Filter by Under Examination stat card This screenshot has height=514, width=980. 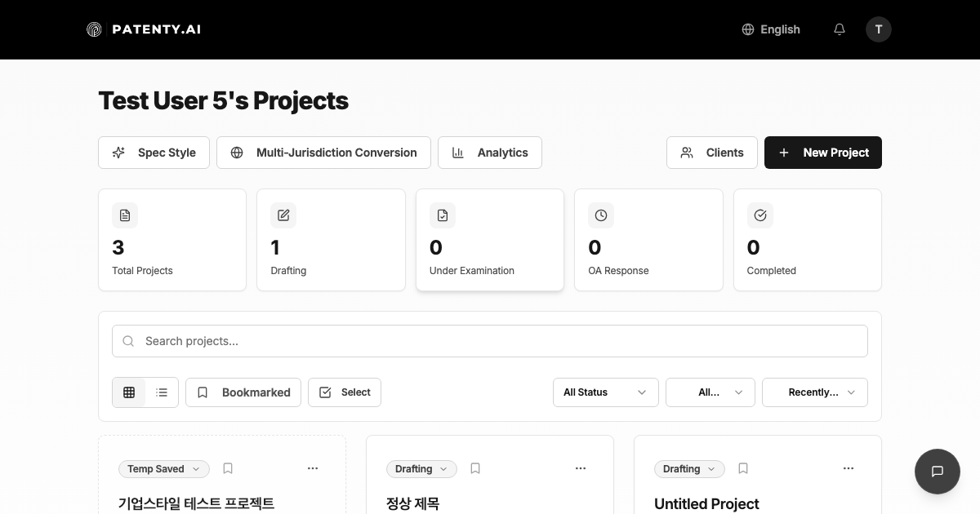click(490, 240)
